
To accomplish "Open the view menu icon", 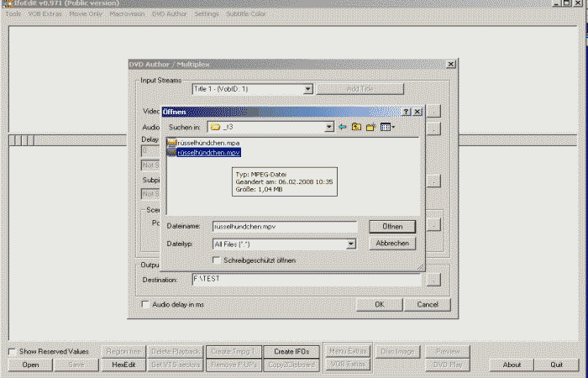I will pyautogui.click(x=386, y=127).
